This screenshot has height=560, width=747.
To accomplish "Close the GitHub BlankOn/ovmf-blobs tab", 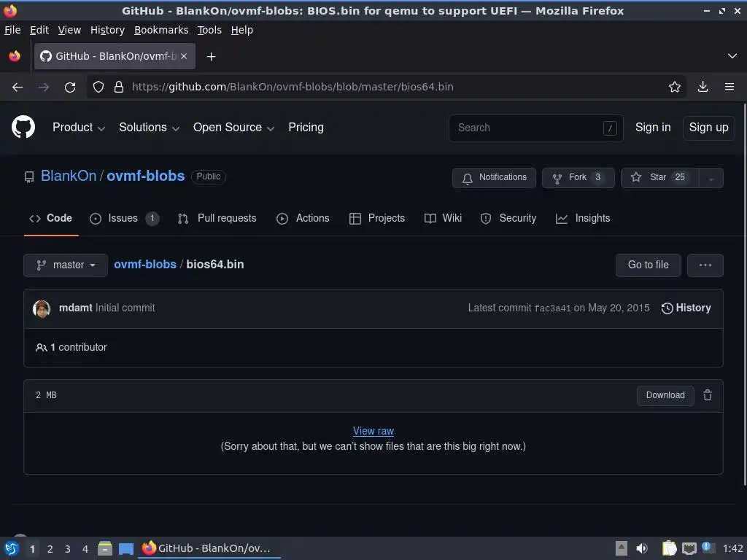I will [x=184, y=56].
